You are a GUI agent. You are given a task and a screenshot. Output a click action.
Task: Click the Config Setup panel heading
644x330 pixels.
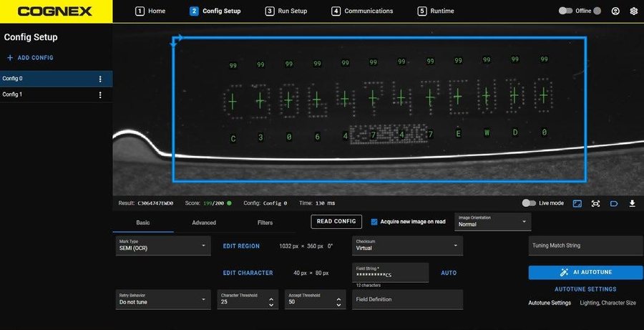tap(31, 37)
